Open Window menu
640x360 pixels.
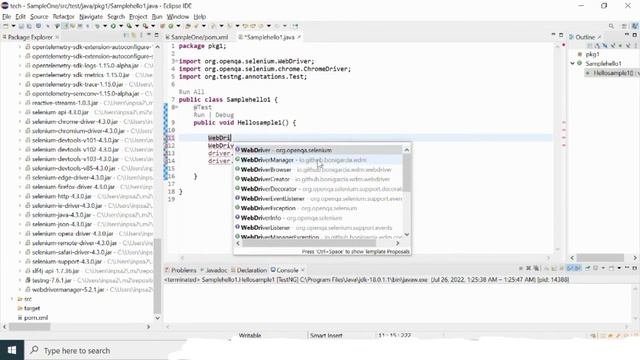178,17
